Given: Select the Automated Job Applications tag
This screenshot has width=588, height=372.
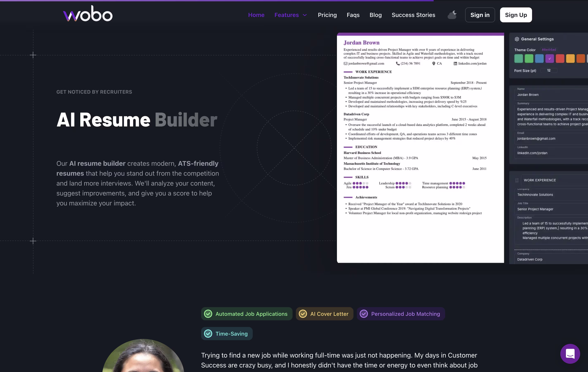Looking at the screenshot, I should pos(247,314).
